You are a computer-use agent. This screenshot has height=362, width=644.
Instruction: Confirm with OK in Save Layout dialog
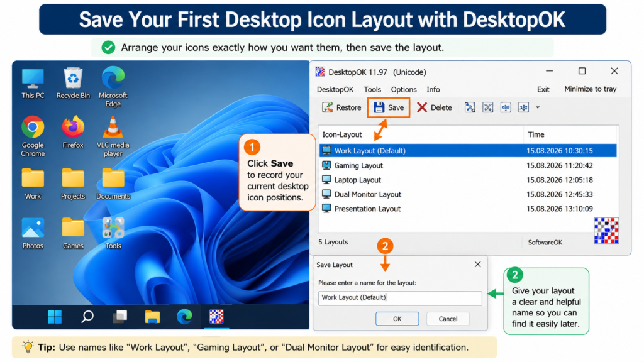397,319
